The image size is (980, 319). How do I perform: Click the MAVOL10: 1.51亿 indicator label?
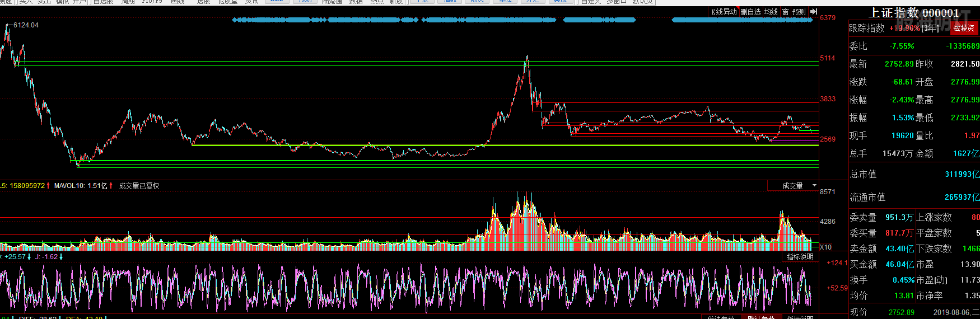[81, 186]
